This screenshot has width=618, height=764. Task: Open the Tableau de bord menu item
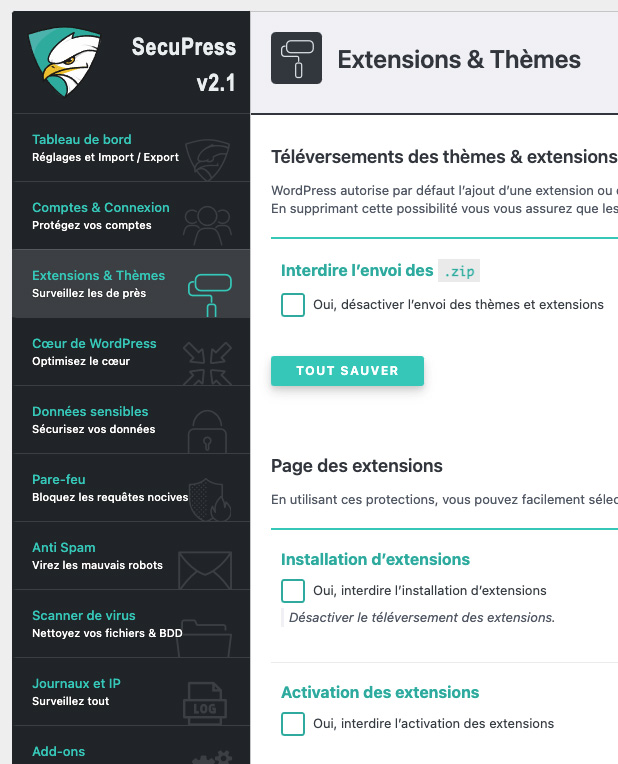pos(82,139)
